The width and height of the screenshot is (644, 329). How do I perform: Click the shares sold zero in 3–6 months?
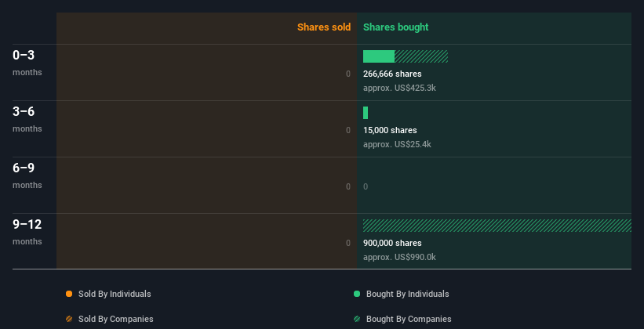point(348,131)
